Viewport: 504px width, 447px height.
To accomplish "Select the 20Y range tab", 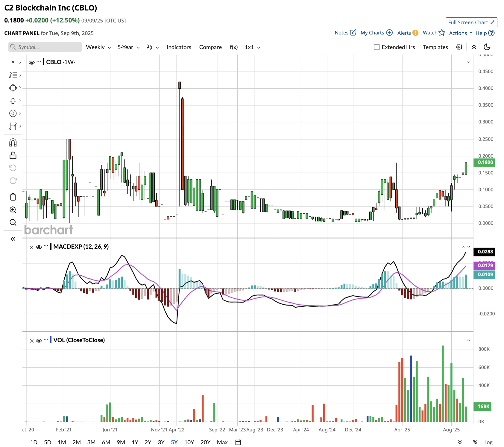I will (x=206, y=442).
